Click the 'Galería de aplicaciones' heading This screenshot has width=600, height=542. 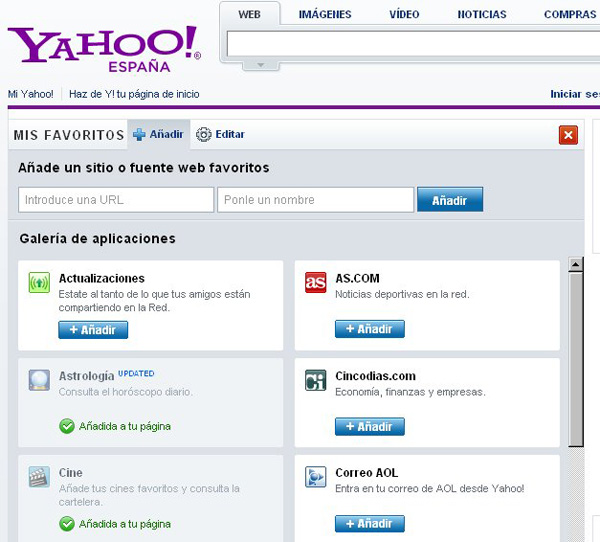[98, 238]
